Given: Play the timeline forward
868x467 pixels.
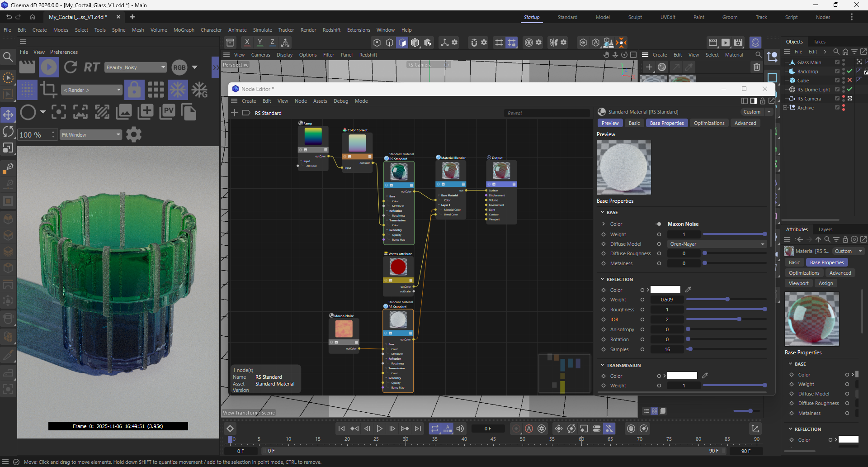Looking at the screenshot, I should (x=380, y=429).
